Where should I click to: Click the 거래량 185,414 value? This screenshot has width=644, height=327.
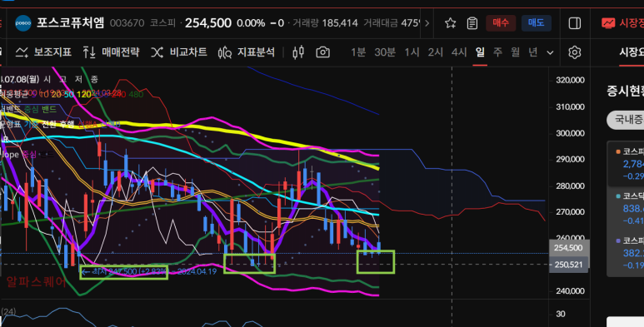(340, 23)
